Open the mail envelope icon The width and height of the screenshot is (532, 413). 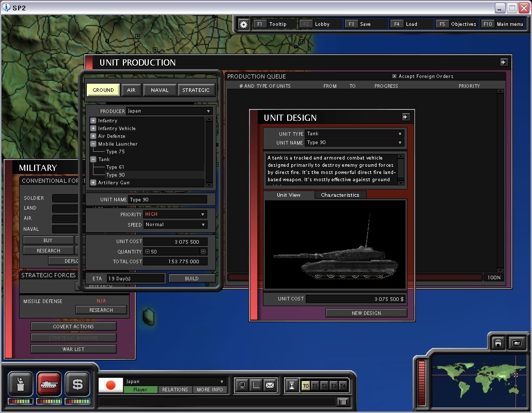click(x=270, y=385)
